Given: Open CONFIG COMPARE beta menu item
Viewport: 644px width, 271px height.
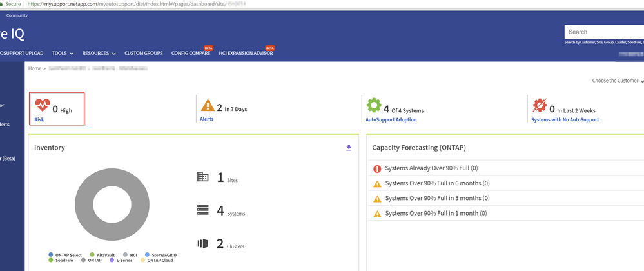Looking at the screenshot, I should (x=191, y=53).
